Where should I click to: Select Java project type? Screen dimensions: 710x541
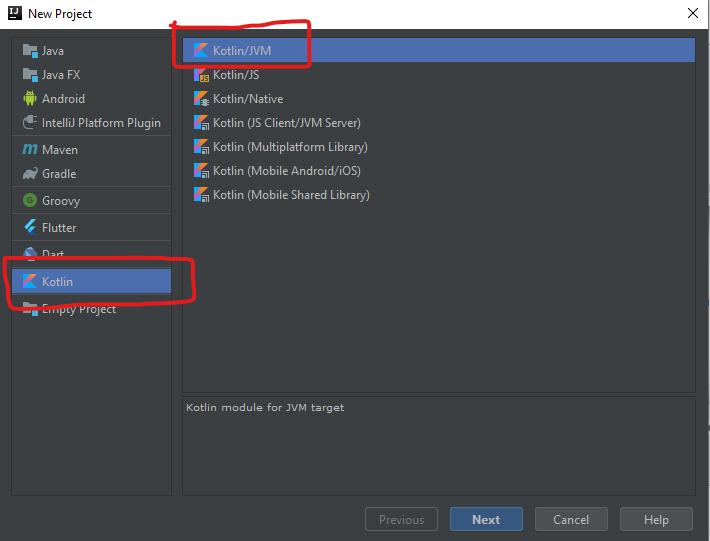coord(91,51)
